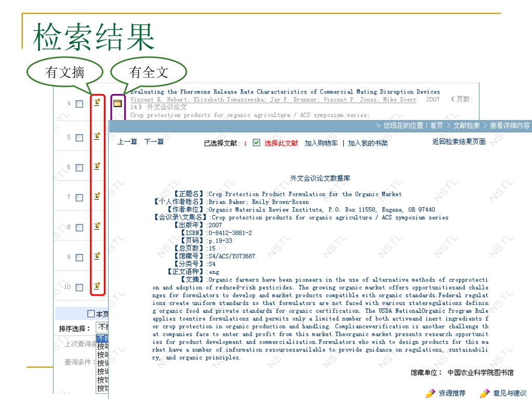
Task: Go to previous article 上一篇
Action: (x=127, y=141)
